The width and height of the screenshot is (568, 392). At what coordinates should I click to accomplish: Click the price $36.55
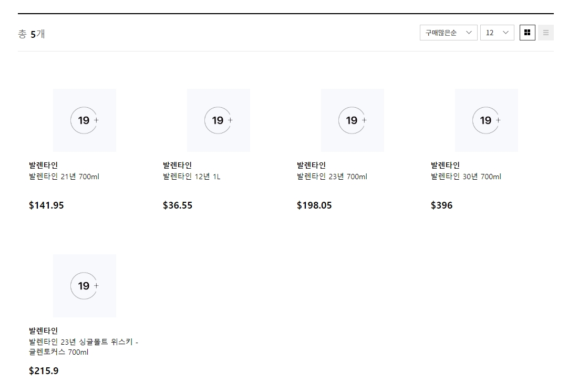pos(178,205)
